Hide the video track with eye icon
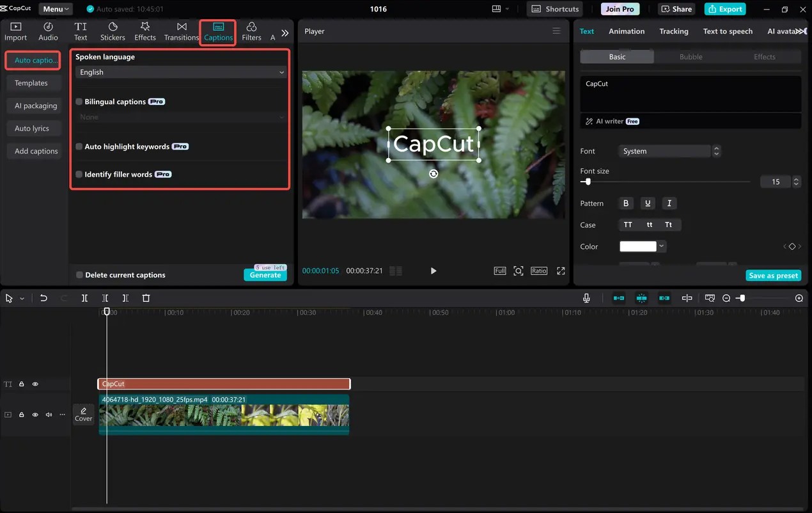The width and height of the screenshot is (812, 513). (35, 414)
